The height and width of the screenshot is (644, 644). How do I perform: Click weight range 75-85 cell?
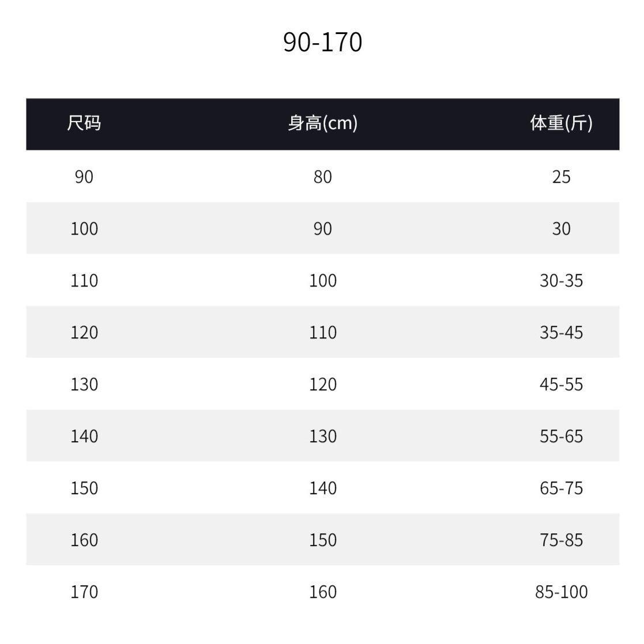(x=561, y=540)
